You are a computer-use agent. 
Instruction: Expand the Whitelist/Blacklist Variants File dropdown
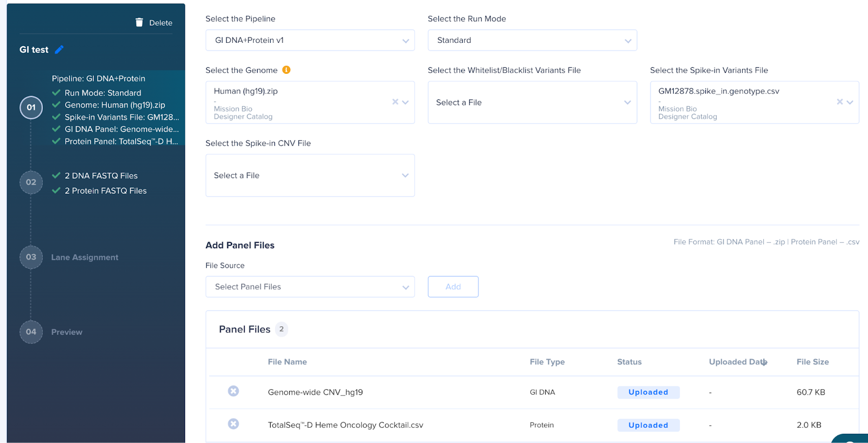pyautogui.click(x=532, y=102)
